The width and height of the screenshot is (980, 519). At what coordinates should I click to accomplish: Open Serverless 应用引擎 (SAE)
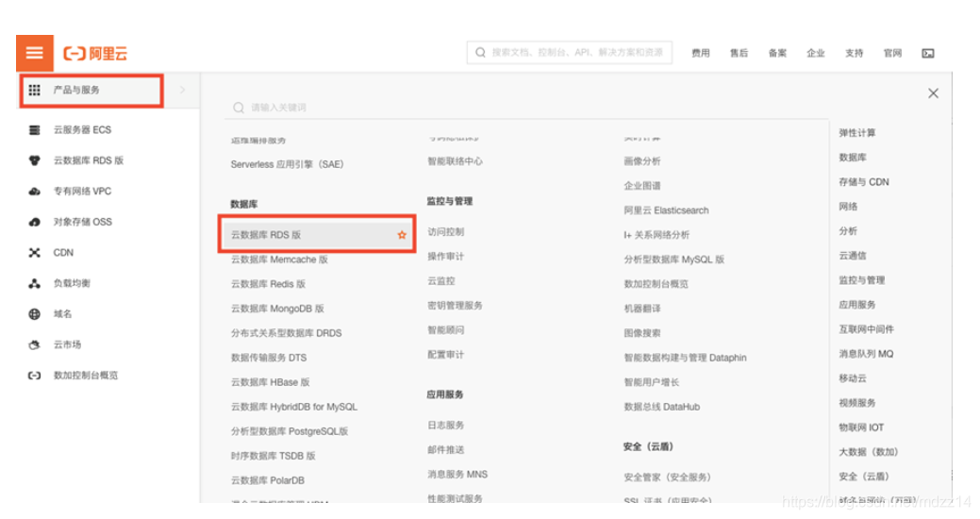pos(287,164)
